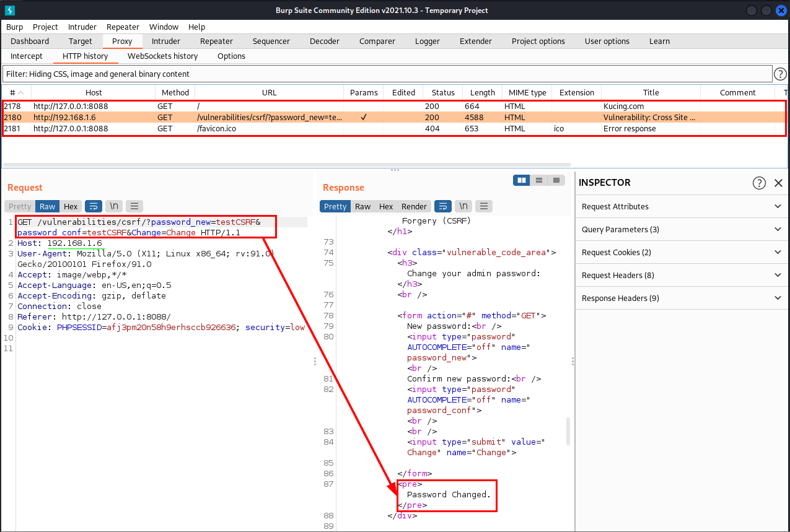The width and height of the screenshot is (790, 532).
Task: Open Inspector help question mark icon
Action: coord(759,183)
